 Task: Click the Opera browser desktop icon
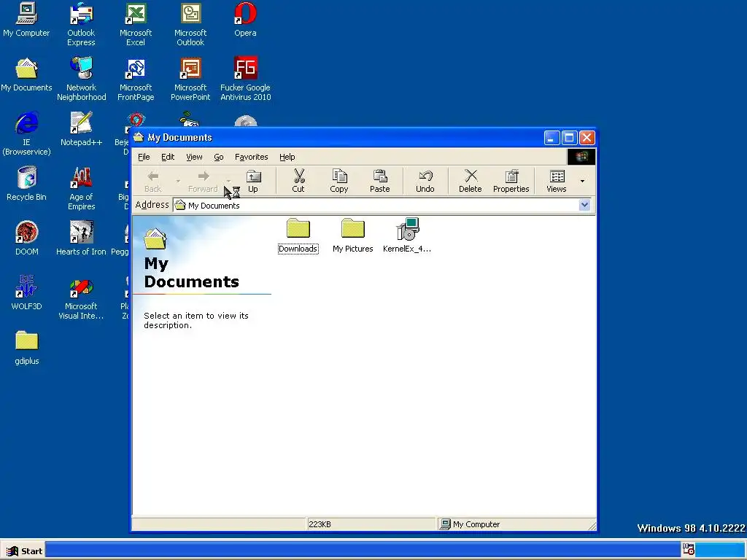click(x=245, y=19)
